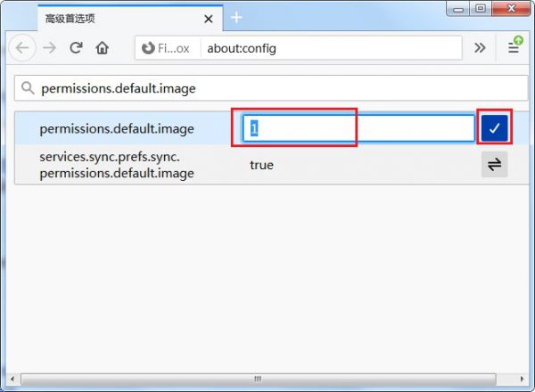The width and height of the screenshot is (535, 392).
Task: Open a new tab with plus button
Action: (236, 18)
